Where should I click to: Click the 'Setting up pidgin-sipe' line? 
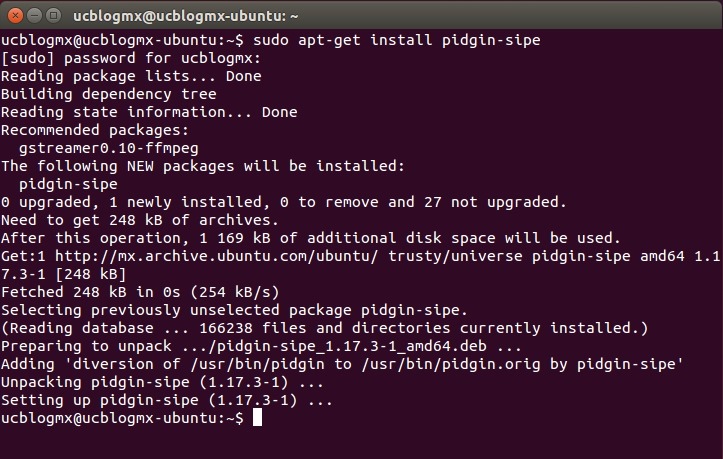coord(167,400)
